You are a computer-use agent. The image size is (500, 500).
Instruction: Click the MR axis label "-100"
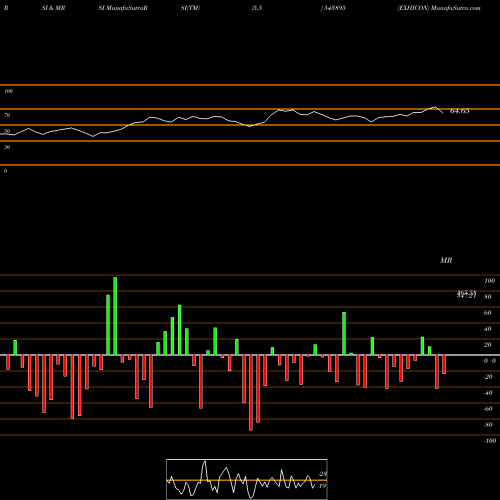point(490,441)
